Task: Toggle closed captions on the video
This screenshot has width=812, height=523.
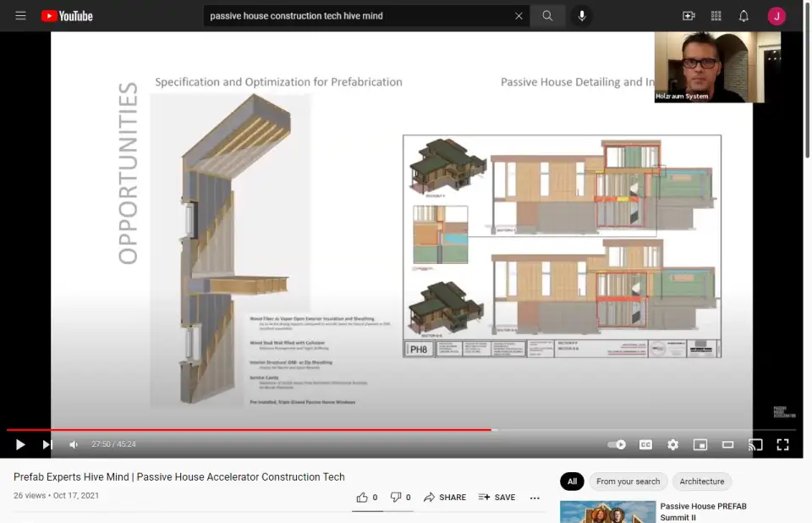Action: point(645,444)
